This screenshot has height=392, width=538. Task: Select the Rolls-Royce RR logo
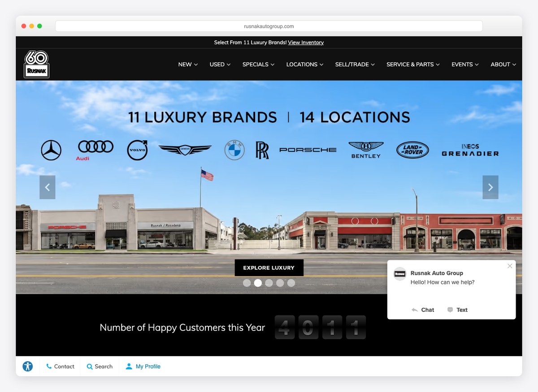(262, 150)
